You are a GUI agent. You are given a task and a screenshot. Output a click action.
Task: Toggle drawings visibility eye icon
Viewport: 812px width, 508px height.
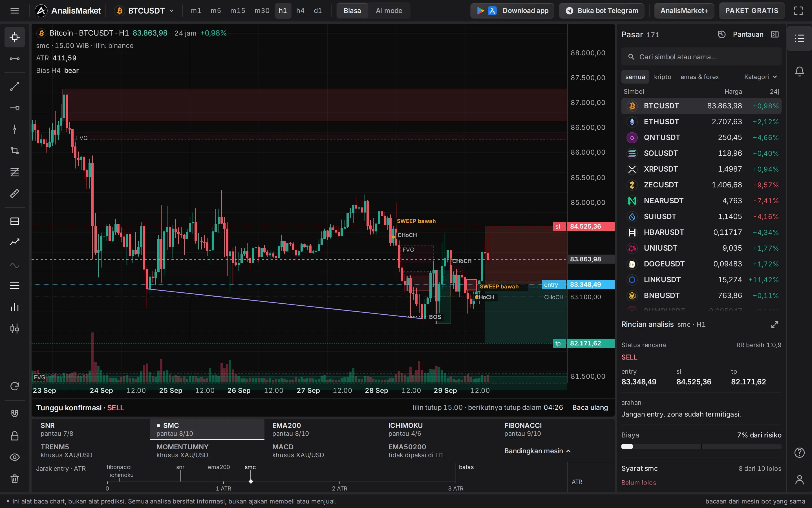tap(14, 457)
